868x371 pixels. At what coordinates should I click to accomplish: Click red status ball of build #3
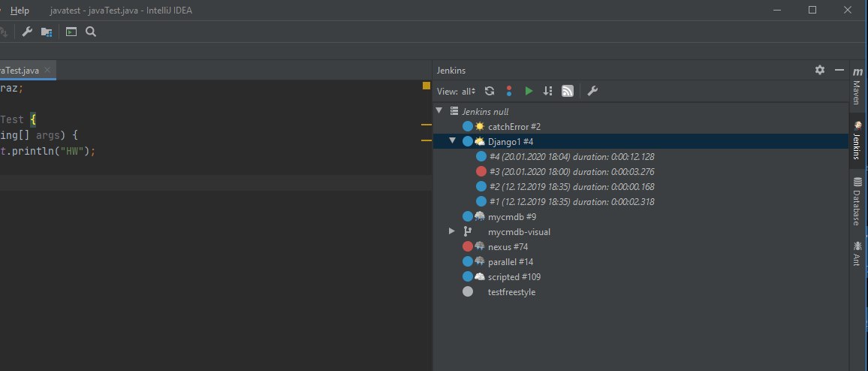pyautogui.click(x=481, y=171)
